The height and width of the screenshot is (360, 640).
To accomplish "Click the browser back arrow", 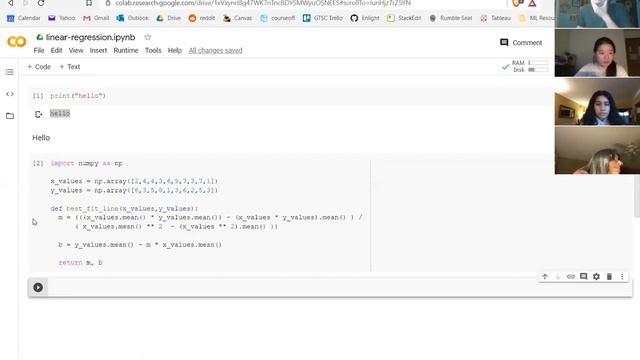I will 11,3.
